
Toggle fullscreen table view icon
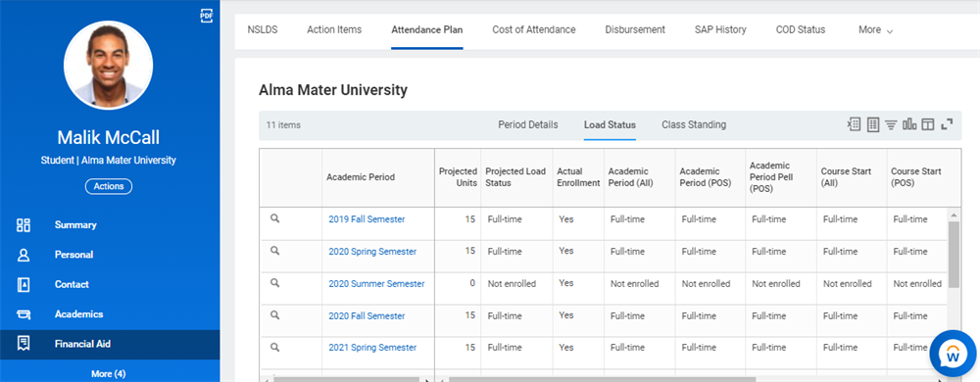[x=947, y=124]
